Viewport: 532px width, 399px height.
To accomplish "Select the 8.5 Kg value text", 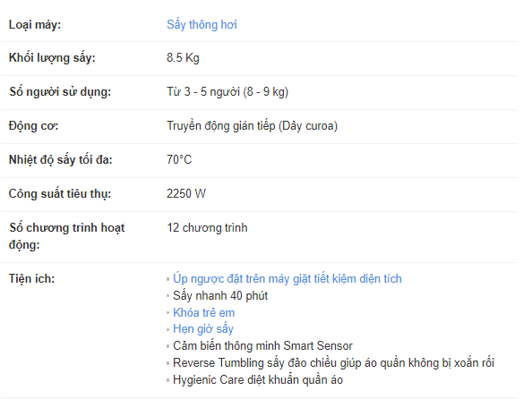I will (x=183, y=58).
